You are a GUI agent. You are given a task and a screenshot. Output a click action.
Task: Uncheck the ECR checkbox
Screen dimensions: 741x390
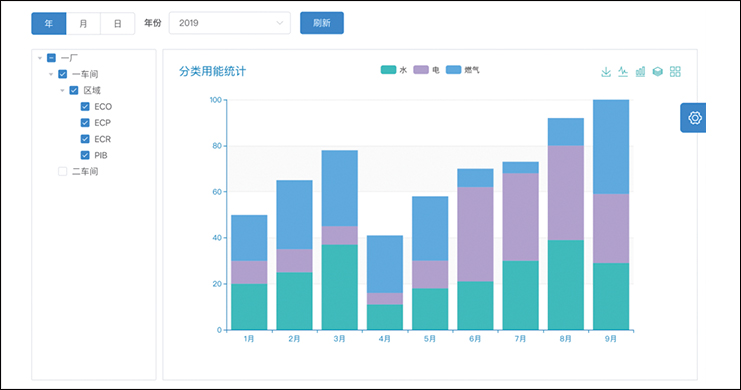pyautogui.click(x=85, y=139)
